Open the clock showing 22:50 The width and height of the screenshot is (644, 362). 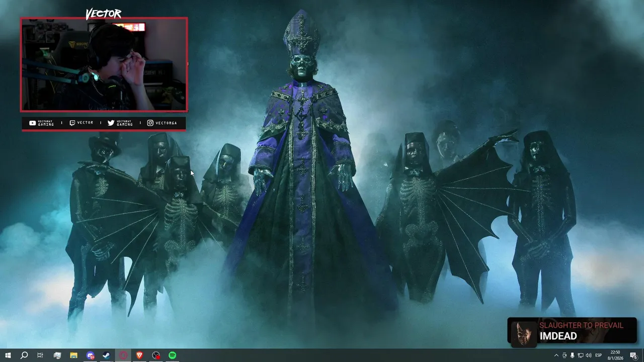(615, 355)
